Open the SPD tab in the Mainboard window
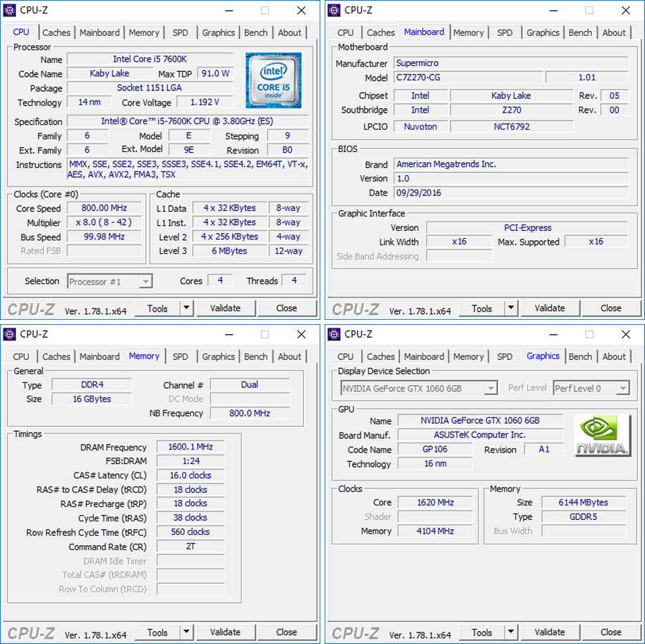The height and width of the screenshot is (644, 645). point(505,32)
